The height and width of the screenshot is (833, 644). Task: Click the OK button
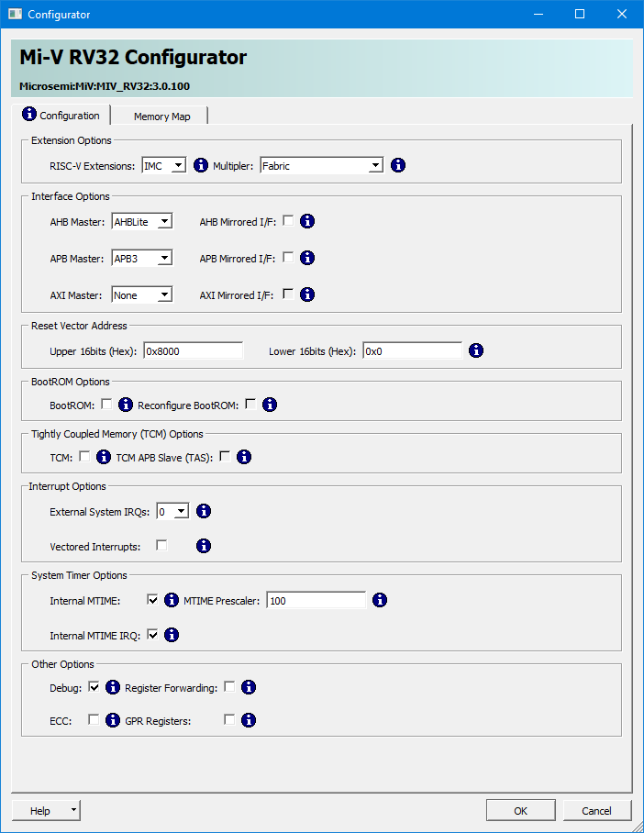point(521,811)
